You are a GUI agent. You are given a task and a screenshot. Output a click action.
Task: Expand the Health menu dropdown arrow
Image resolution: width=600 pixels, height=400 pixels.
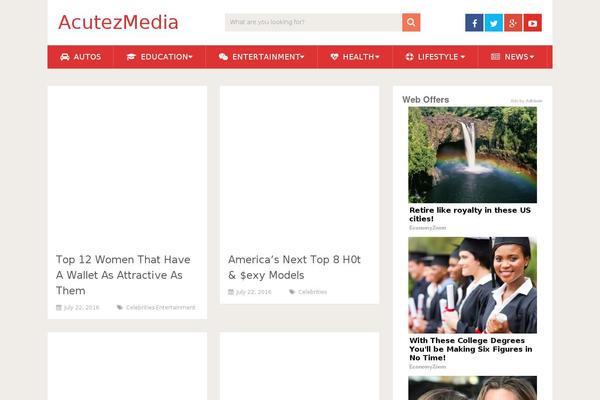tap(377, 57)
